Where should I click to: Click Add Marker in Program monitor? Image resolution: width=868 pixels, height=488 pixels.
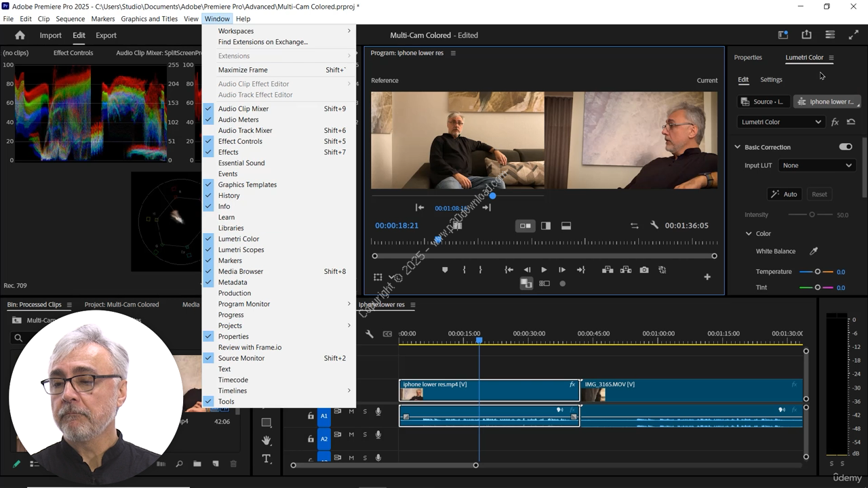pos(445,270)
